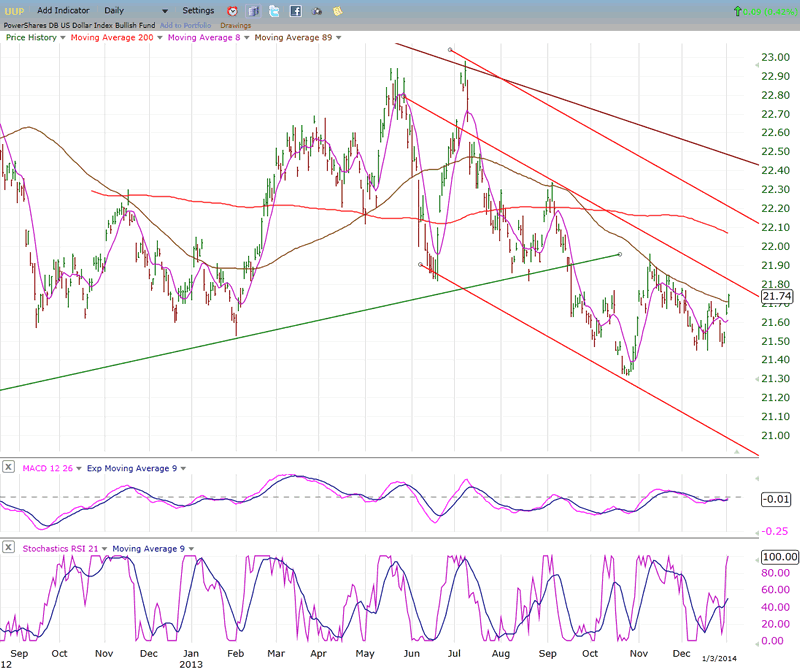
Task: Click the small triangle below the price axis
Action: click(738, 452)
